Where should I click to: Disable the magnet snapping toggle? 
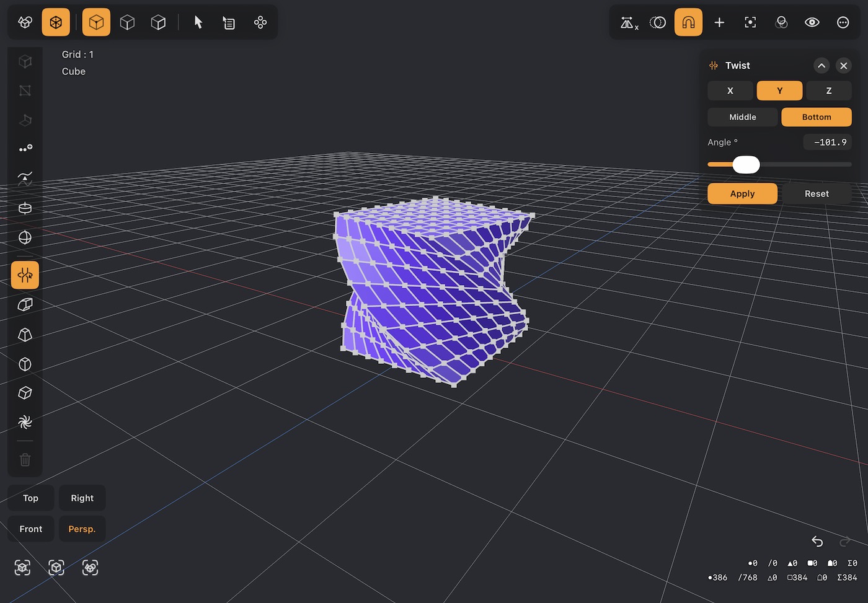pyautogui.click(x=688, y=22)
